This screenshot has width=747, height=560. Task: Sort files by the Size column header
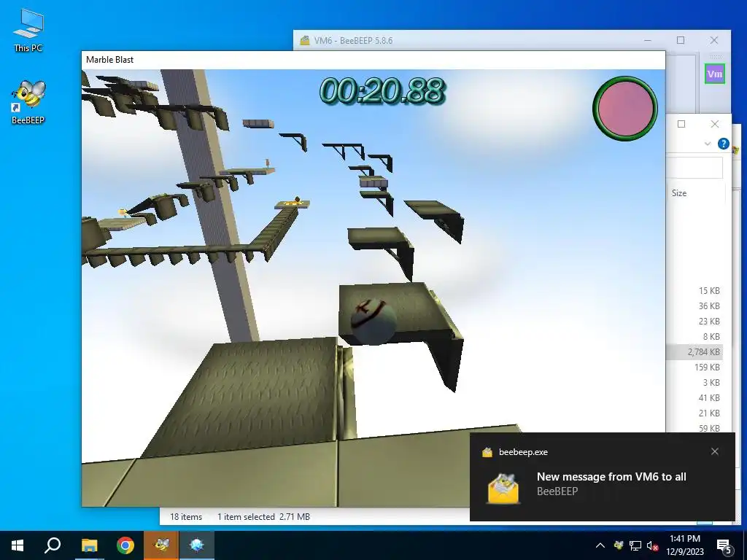(679, 192)
